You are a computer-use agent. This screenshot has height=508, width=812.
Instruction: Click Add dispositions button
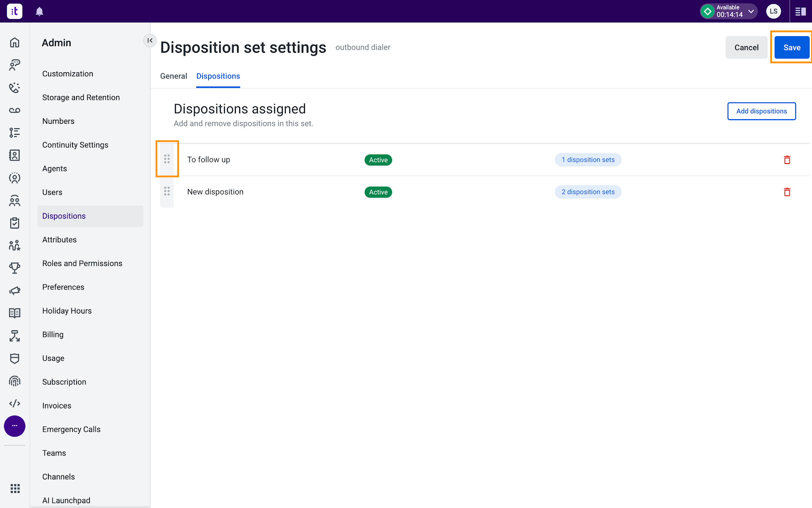761,111
